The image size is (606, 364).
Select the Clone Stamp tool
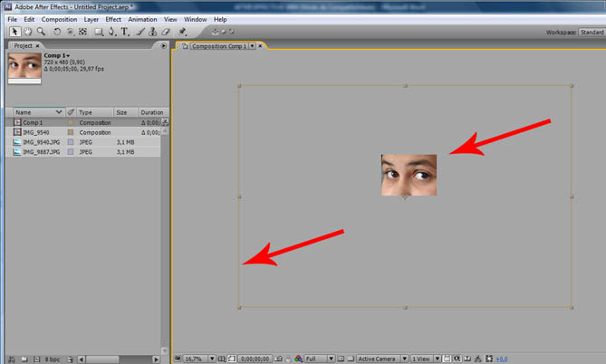pyautogui.click(x=151, y=32)
